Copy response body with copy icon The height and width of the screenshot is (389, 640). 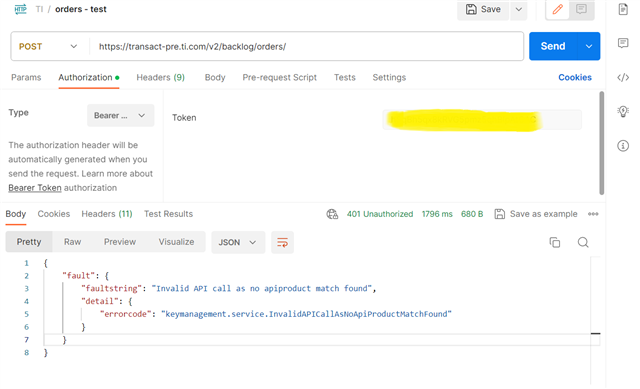click(555, 242)
